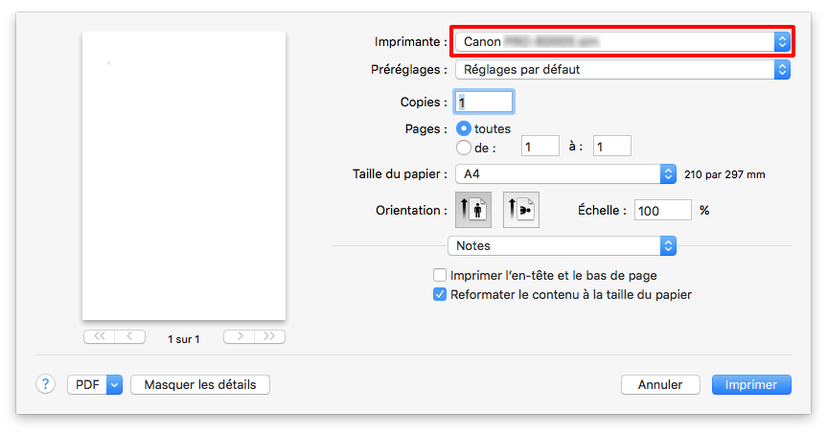
Task: Select the 'toutes' pages radio button
Action: (464, 129)
